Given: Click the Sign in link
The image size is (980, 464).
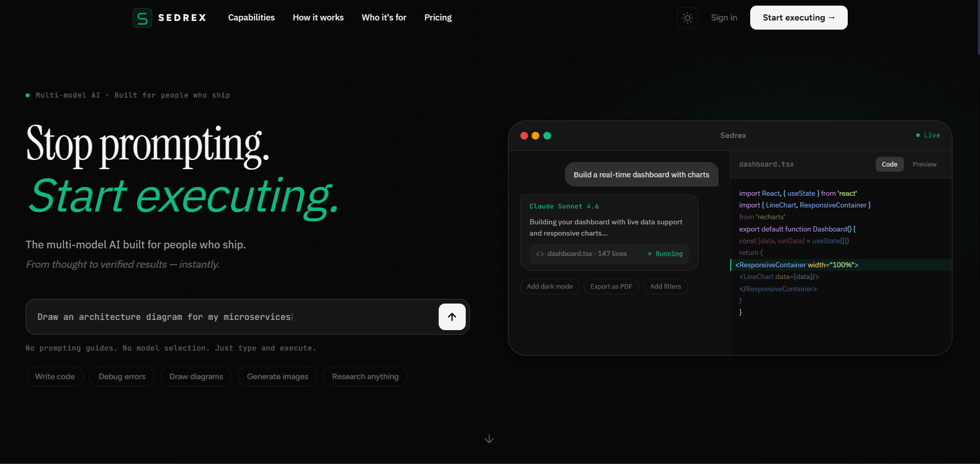Looking at the screenshot, I should tap(724, 17).
